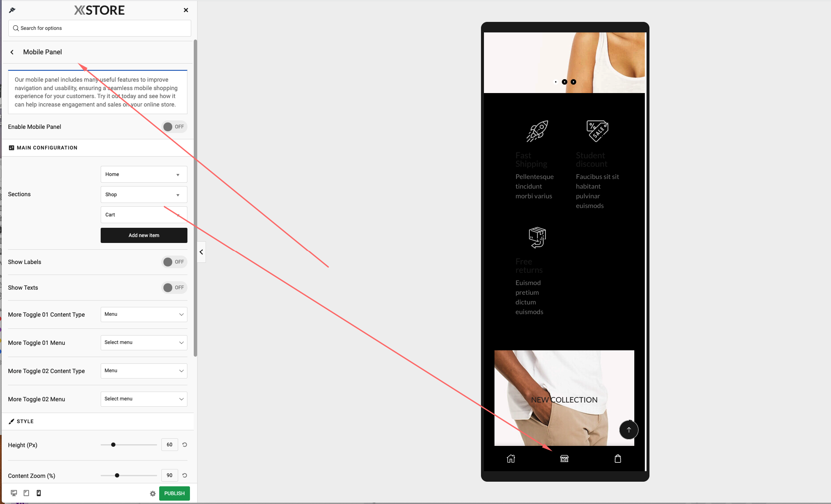The image size is (831, 504).
Task: Click the PUBLISH button
Action: (x=174, y=493)
